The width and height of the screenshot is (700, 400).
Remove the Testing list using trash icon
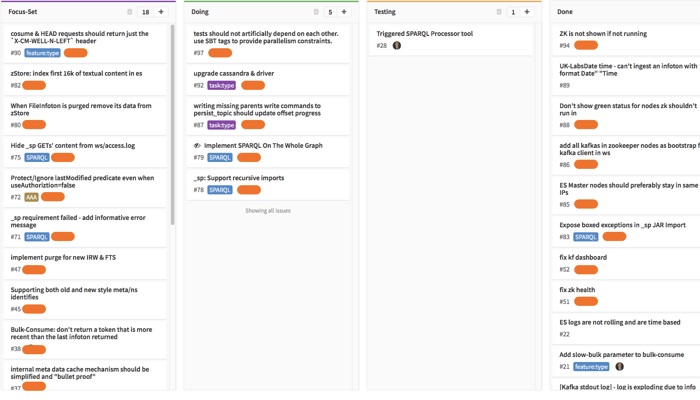[x=499, y=12]
